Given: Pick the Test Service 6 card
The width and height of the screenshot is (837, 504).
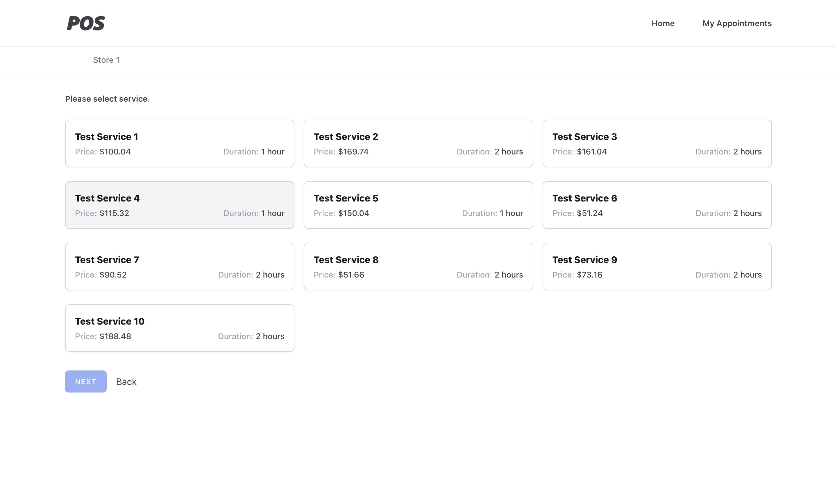Looking at the screenshot, I should (657, 205).
